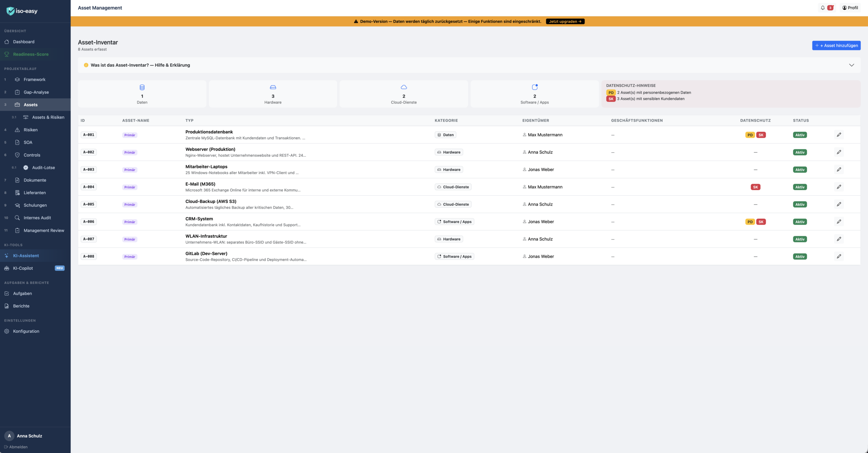Open Risiken in the sidebar
868x453 pixels.
31,130
